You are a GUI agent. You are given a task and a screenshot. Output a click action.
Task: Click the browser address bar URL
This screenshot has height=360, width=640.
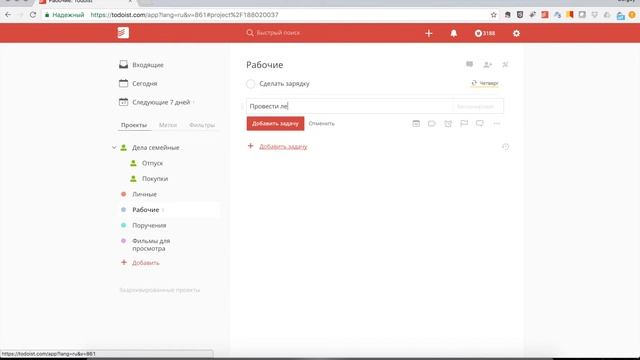(184, 15)
